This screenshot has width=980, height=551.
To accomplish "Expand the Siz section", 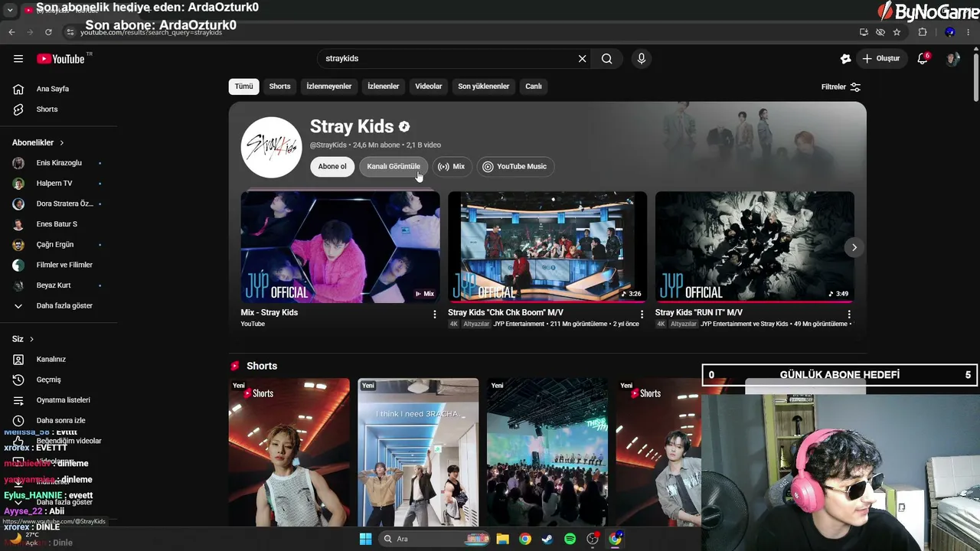I will [23, 339].
